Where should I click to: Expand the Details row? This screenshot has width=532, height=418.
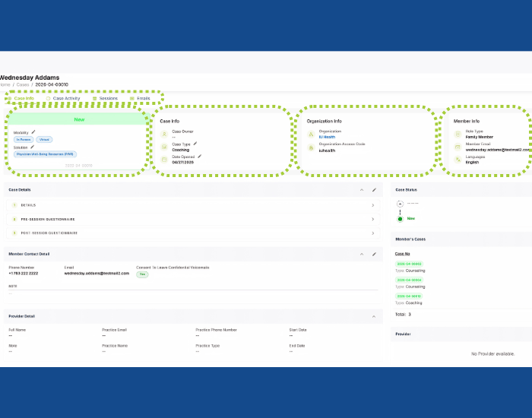click(193, 205)
